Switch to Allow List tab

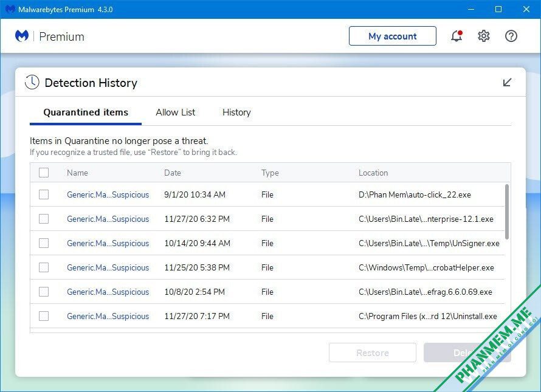(x=175, y=112)
